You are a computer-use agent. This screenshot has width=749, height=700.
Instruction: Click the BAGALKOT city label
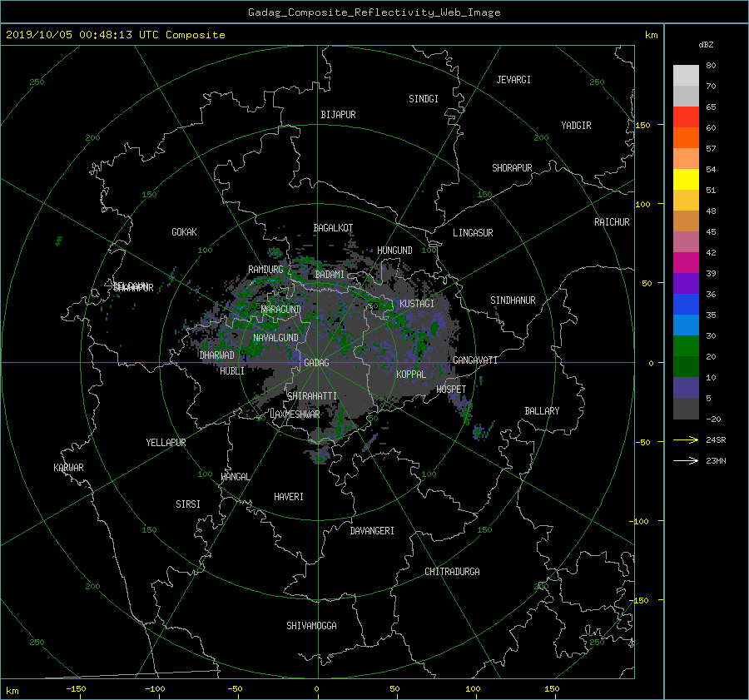pyautogui.click(x=333, y=228)
